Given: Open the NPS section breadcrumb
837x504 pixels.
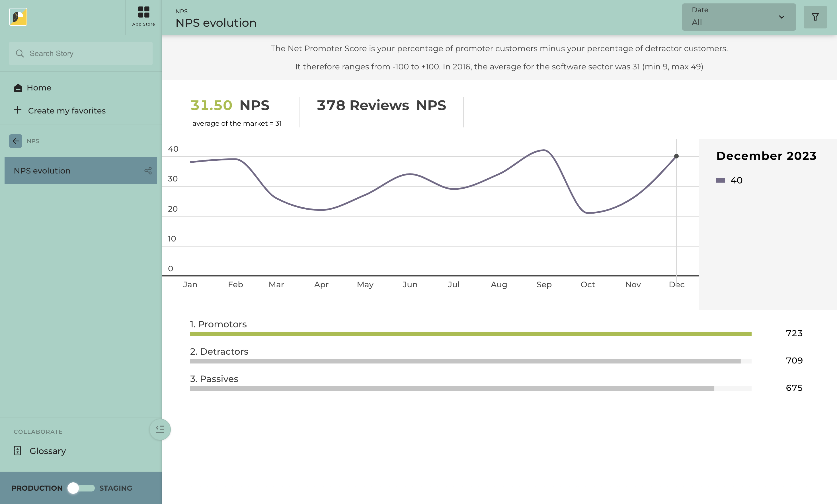Looking at the screenshot, I should pos(33,141).
